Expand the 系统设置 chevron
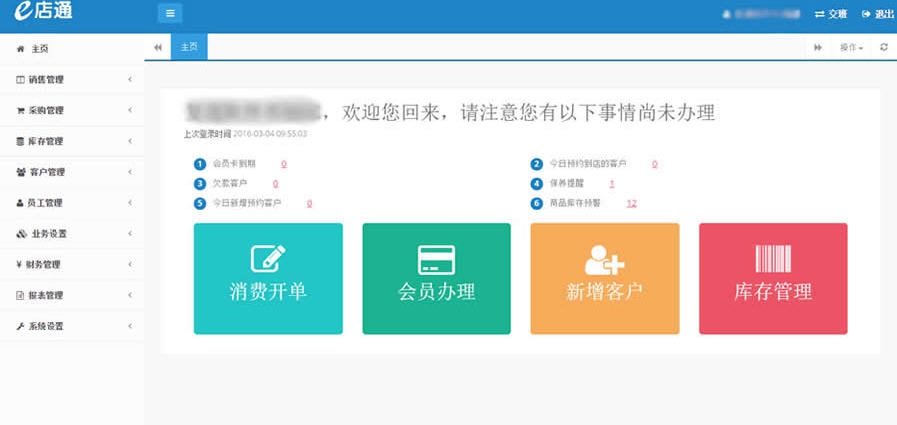 pos(130,327)
